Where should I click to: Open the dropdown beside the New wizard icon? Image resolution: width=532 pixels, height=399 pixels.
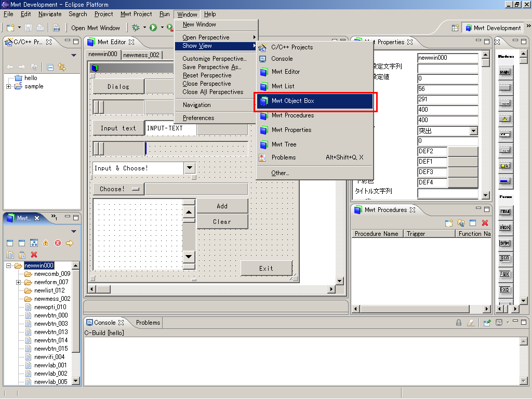pyautogui.click(x=19, y=28)
